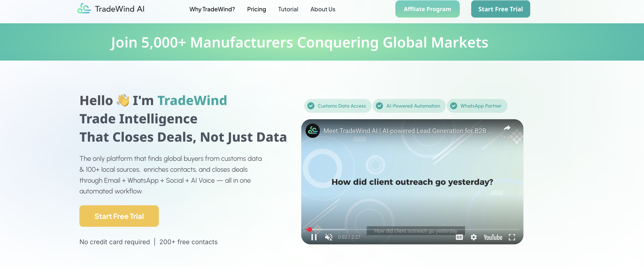Screen dimensions: 644x270
Task: Click the yellow Start Free Trial button
Action: (x=119, y=216)
